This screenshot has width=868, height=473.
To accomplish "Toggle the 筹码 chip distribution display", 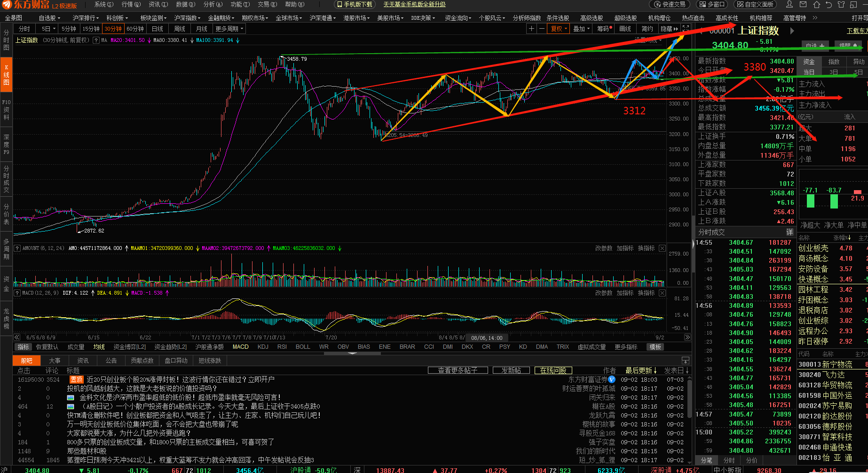I will (604, 29).
